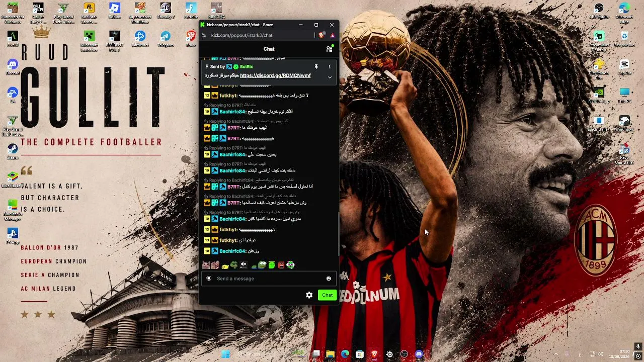Image resolution: width=644 pixels, height=362 pixels.
Task: Open Revo Uninstaller desktop shortcut
Action: tap(624, 154)
